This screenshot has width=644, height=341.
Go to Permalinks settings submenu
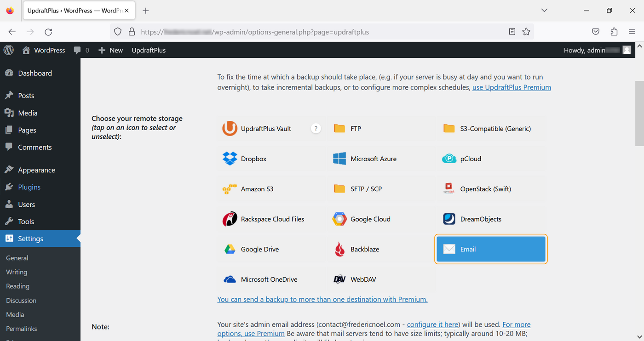click(21, 329)
